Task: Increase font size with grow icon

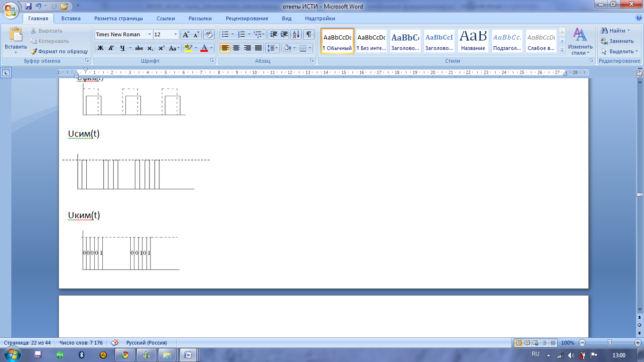Action: pos(186,34)
